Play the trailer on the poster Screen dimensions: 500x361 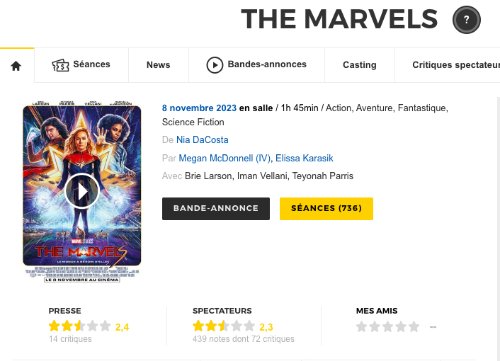click(82, 191)
